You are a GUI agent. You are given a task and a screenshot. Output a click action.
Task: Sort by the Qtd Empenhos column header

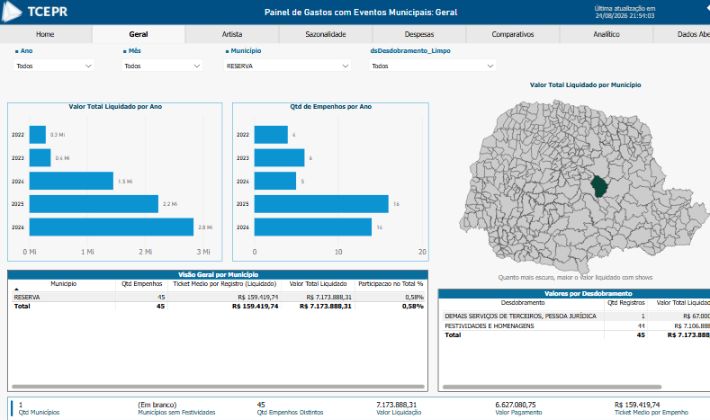pos(142,284)
